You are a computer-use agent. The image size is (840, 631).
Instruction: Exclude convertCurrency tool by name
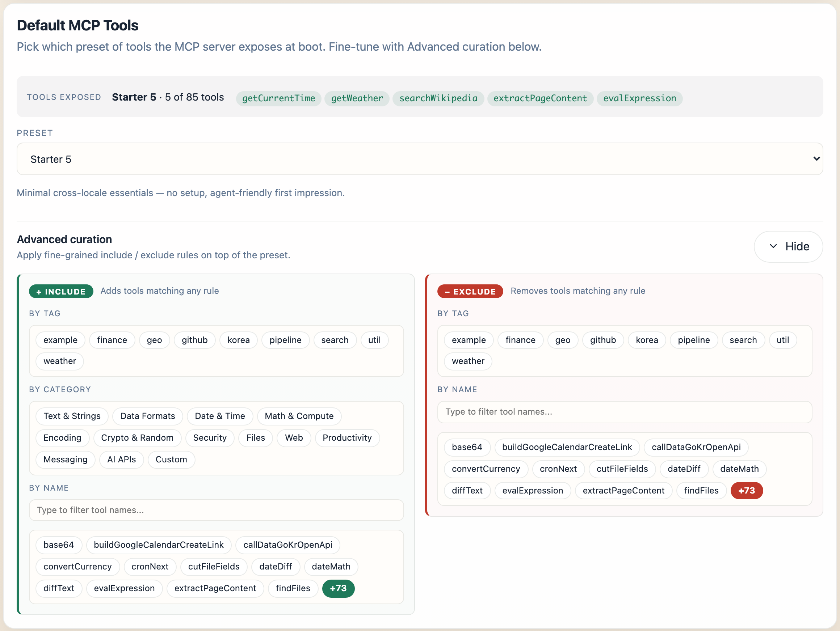coord(486,469)
